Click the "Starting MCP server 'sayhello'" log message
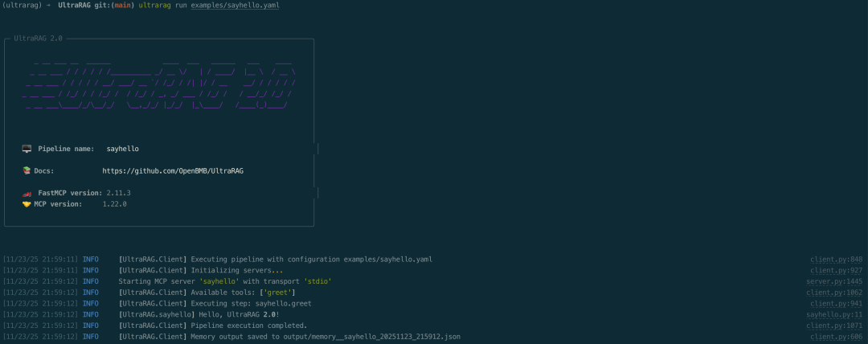The width and height of the screenshot is (868, 344). pos(225,281)
